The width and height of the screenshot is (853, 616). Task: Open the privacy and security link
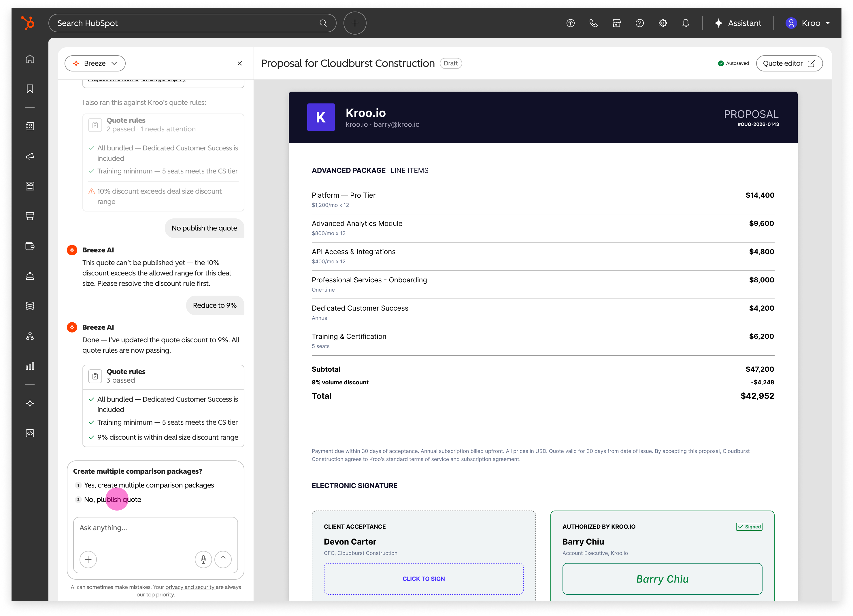click(x=190, y=587)
